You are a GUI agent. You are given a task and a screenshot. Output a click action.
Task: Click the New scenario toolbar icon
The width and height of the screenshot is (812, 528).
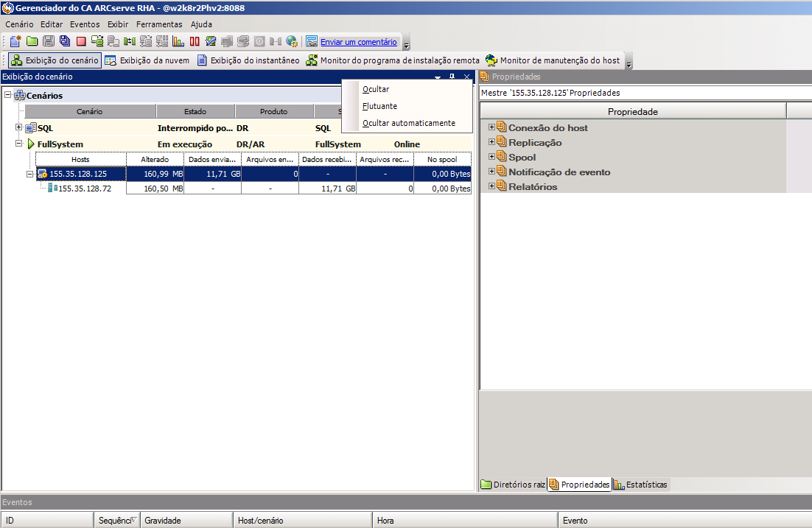click(x=15, y=42)
